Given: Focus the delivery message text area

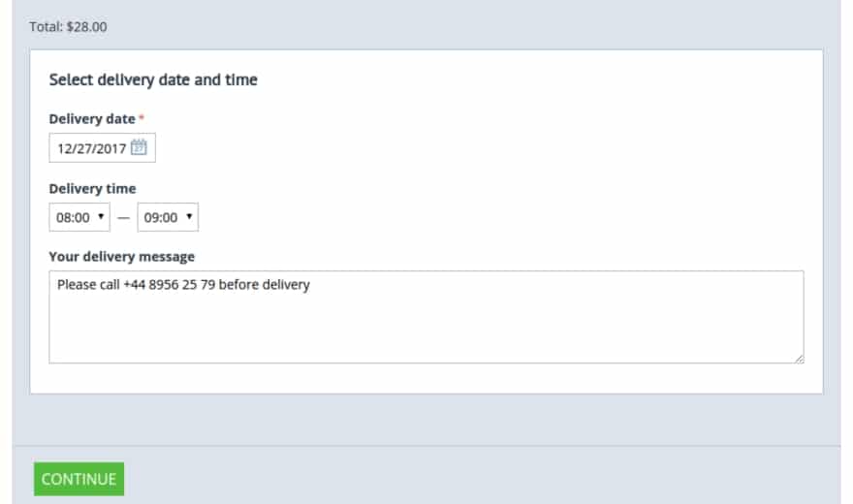Looking at the screenshot, I should 426,316.
